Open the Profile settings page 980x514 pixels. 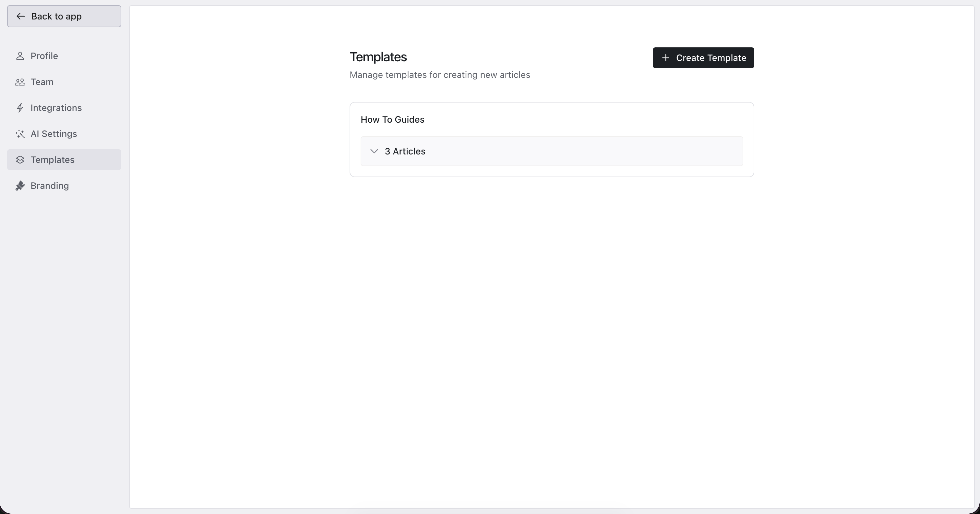64,56
